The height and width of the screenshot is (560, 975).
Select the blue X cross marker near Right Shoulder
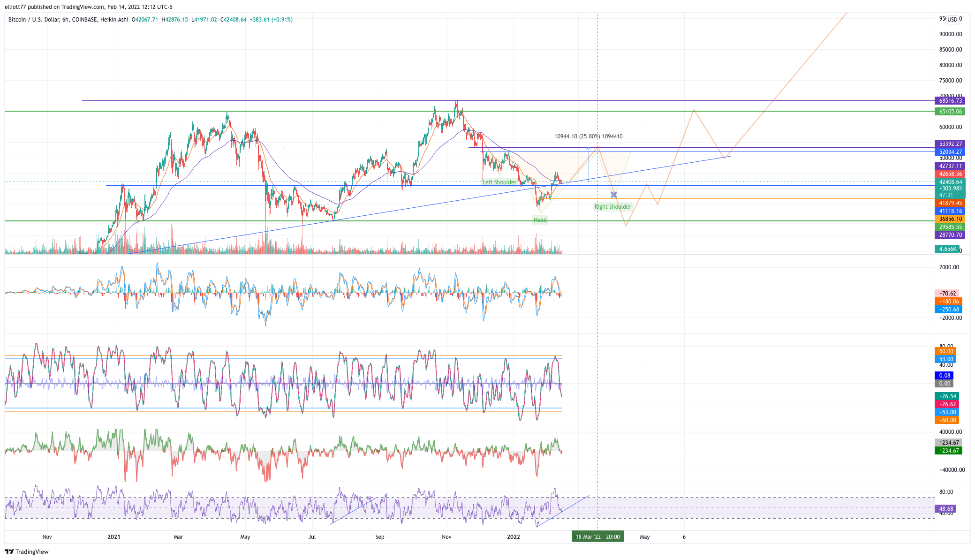tap(613, 195)
